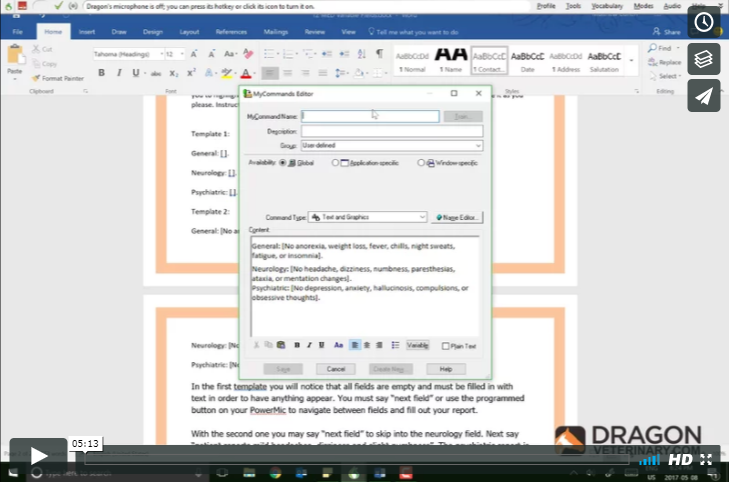Click the Windows Start button
The width and height of the screenshot is (729, 482).
[x=13, y=473]
